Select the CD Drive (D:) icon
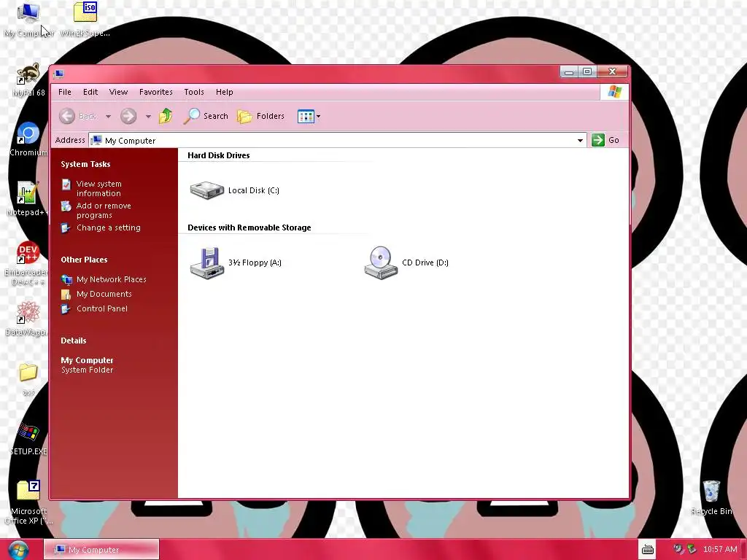Image resolution: width=747 pixels, height=560 pixels. click(x=381, y=262)
